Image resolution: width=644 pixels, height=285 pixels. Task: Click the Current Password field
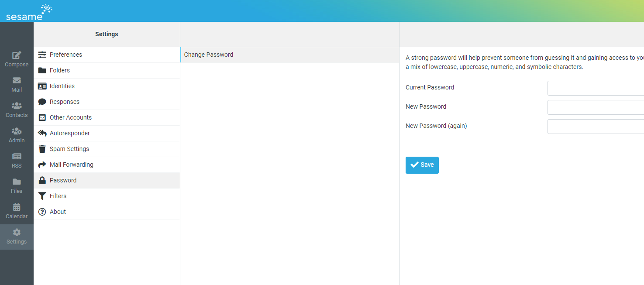(596, 88)
